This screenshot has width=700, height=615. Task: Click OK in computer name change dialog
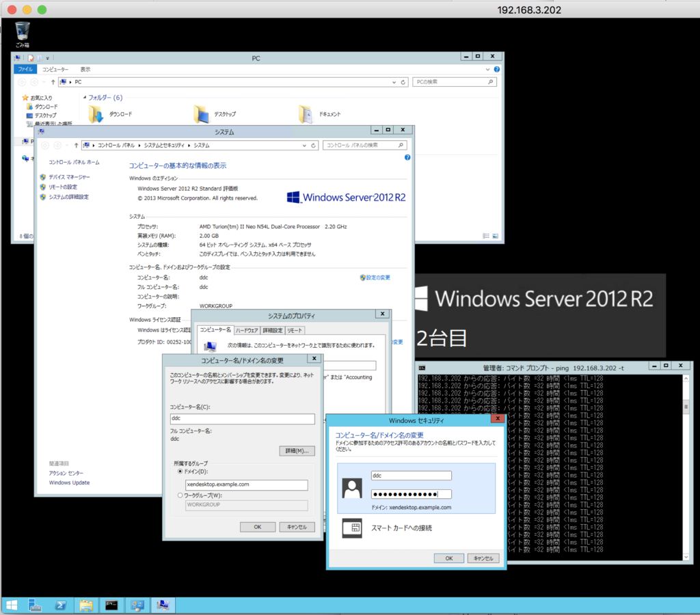click(258, 527)
